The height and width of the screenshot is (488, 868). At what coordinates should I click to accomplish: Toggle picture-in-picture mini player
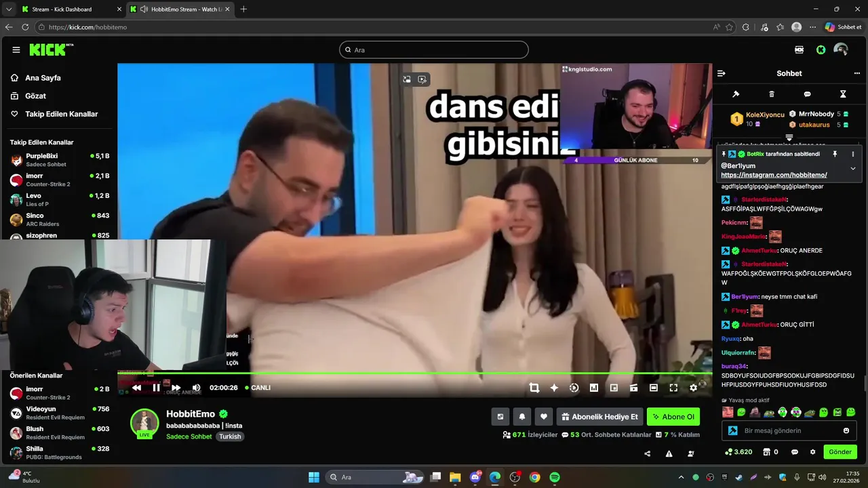614,388
